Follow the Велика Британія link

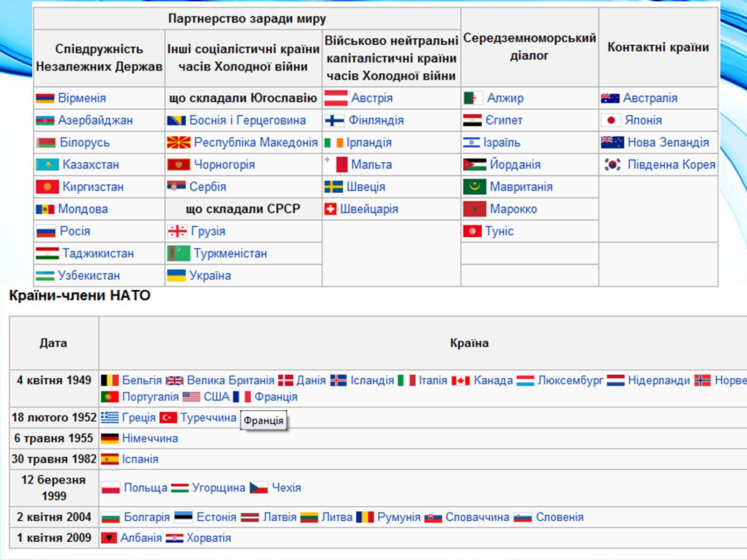pos(230,380)
